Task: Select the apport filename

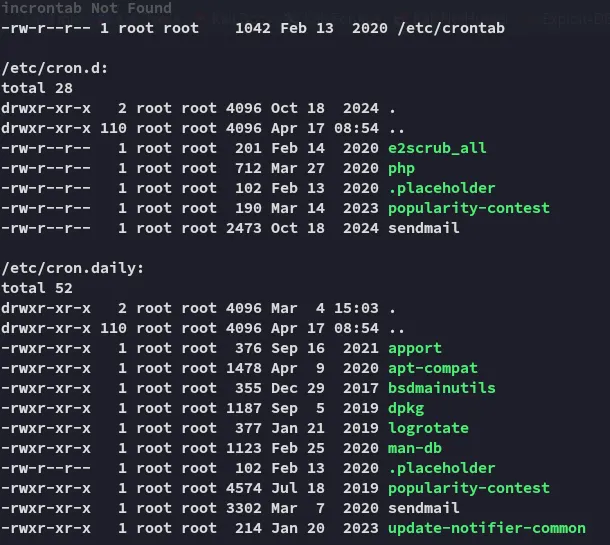Action: pos(415,348)
